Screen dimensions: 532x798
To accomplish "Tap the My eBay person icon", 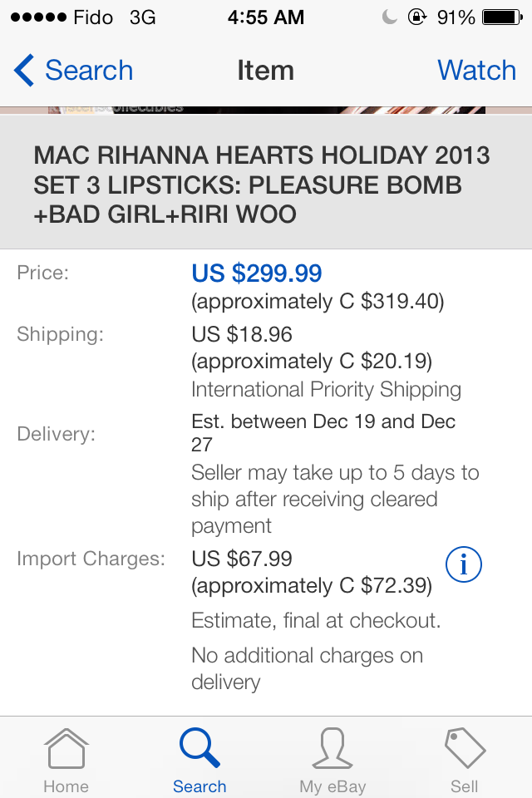I will 332,748.
